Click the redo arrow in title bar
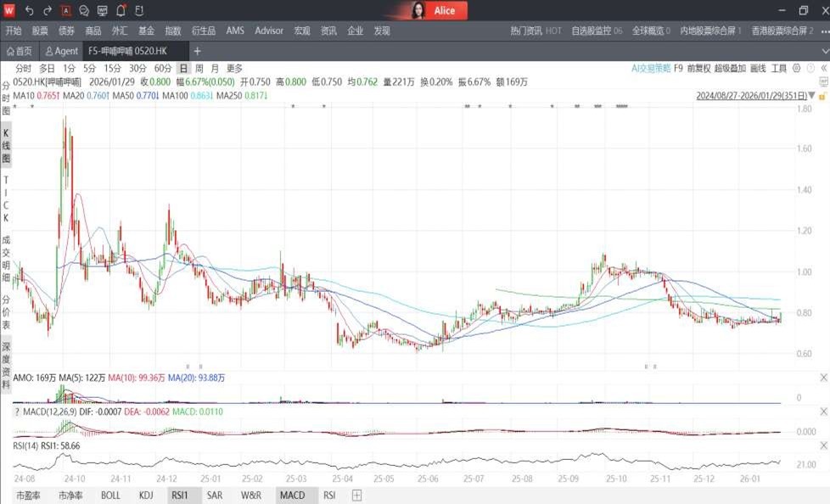 pos(48,10)
